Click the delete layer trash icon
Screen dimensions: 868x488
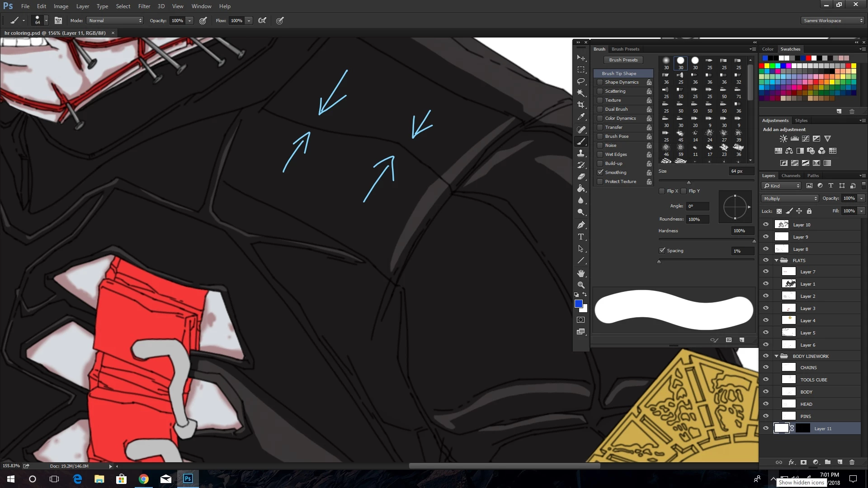(x=852, y=462)
